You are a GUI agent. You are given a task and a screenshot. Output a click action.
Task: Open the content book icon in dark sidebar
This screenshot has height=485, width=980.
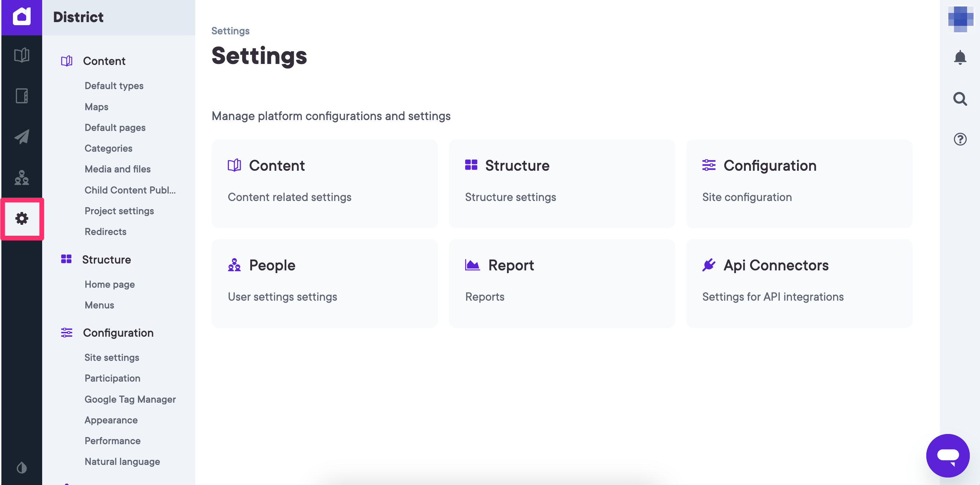(22, 55)
